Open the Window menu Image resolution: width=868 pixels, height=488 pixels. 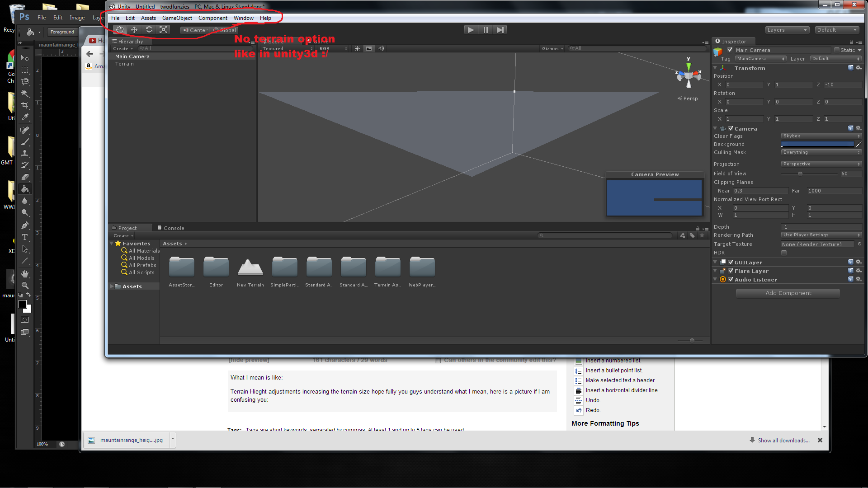[243, 18]
